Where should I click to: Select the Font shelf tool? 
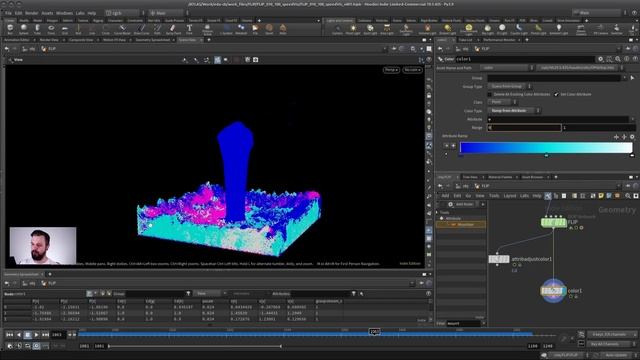(x=189, y=29)
